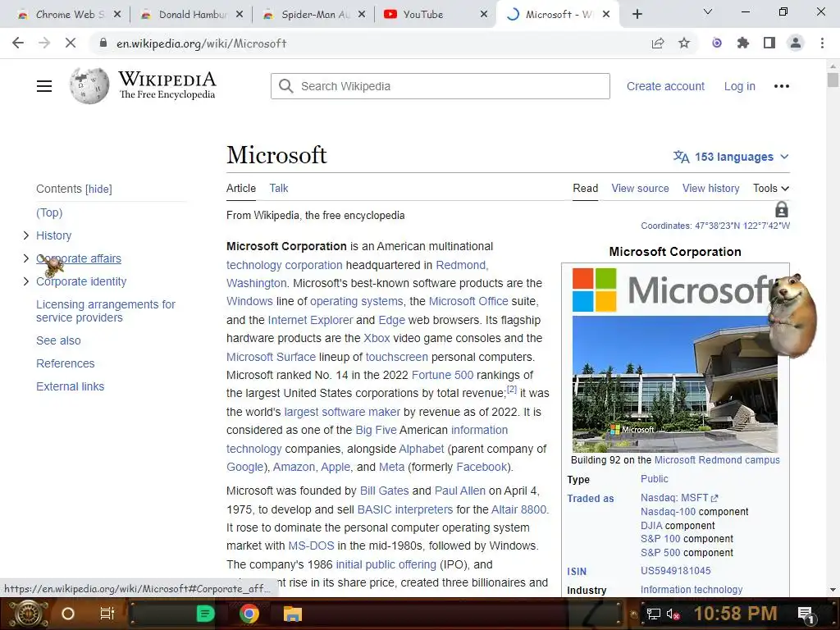Click the network tray icon
Viewport: 840px width, 630px height.
[x=654, y=614]
